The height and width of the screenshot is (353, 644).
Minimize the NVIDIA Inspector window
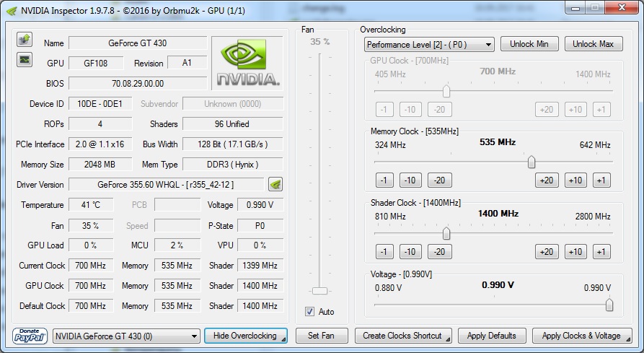[575, 8]
